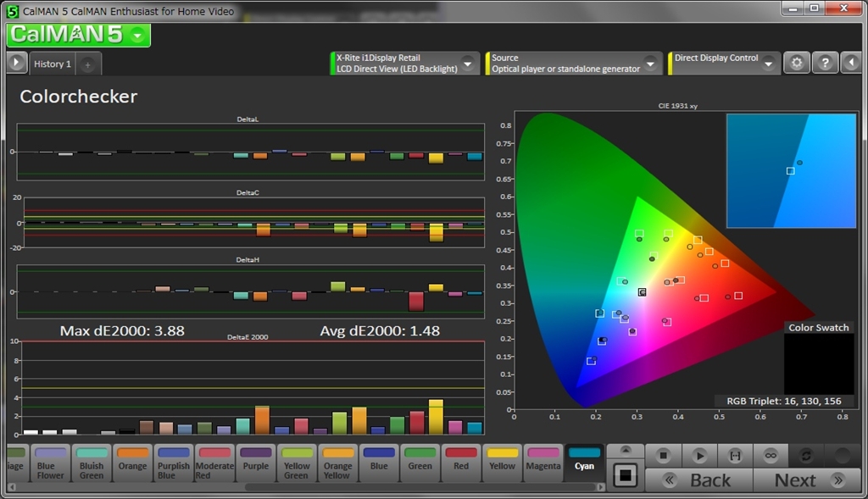Expand the pattern window up arrow
This screenshot has height=499, width=868.
pos(625,451)
